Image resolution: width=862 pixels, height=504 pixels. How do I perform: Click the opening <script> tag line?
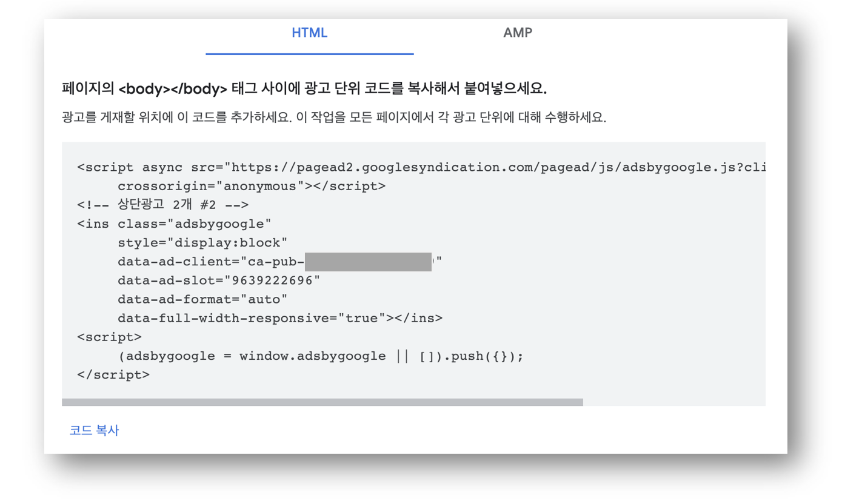110,337
